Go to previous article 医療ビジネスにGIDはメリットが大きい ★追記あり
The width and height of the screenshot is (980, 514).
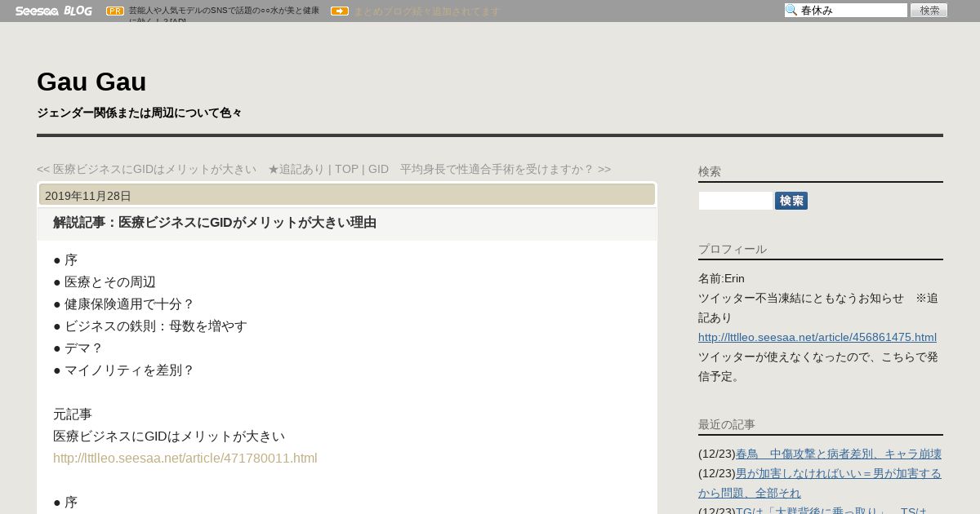180,169
